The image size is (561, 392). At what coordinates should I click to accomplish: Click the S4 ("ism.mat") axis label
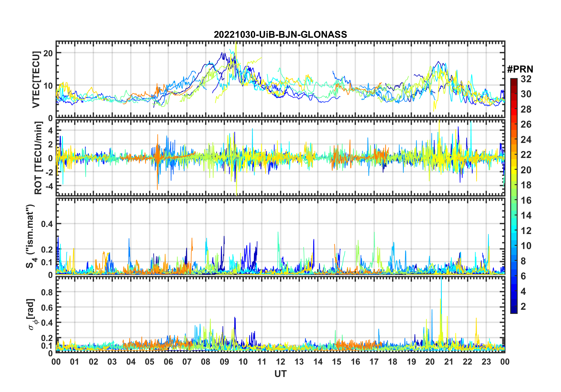[30, 236]
